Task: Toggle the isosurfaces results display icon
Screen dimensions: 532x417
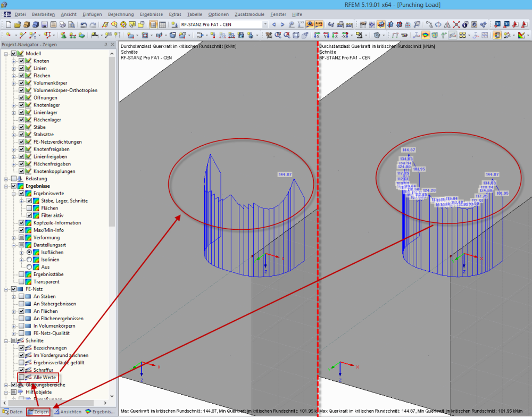Action: (426, 35)
